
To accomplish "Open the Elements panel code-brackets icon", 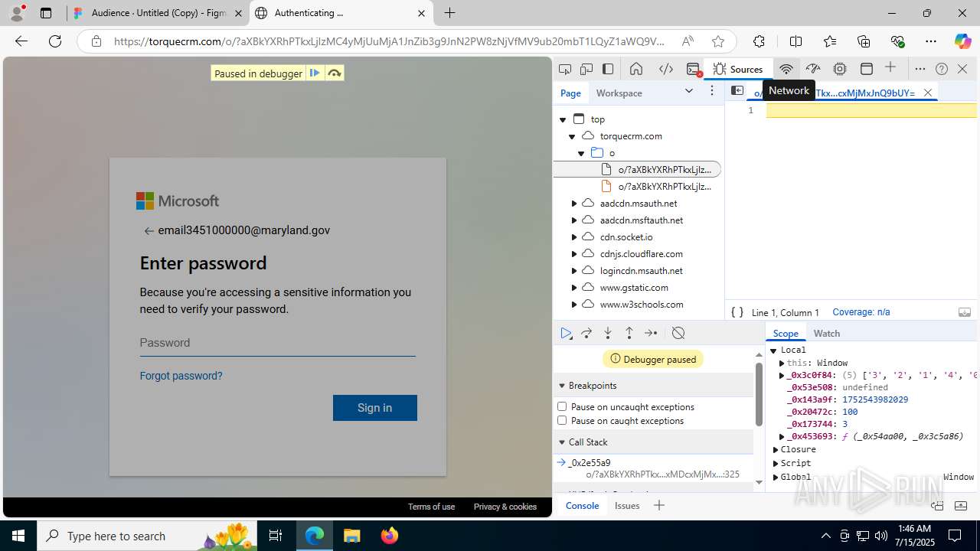I will 666,69.
